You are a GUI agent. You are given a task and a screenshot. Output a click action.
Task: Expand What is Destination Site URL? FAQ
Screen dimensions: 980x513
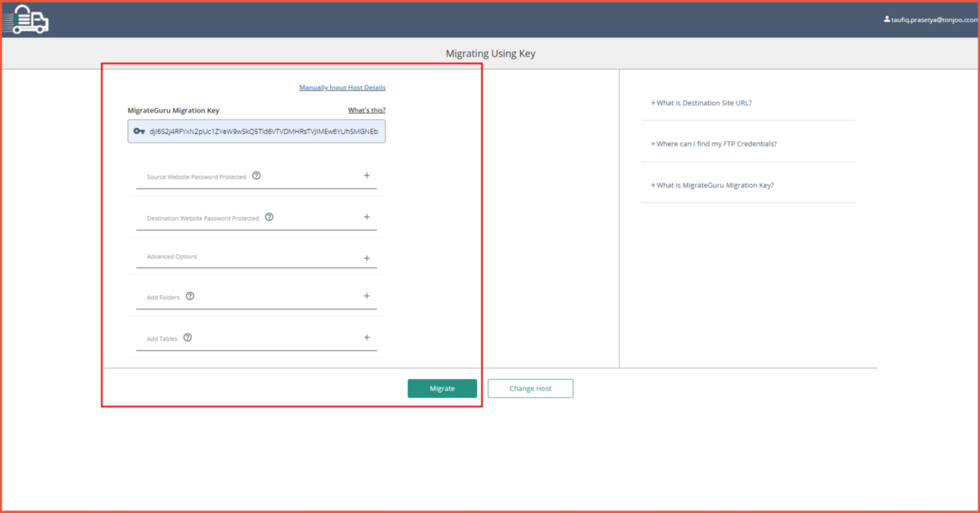[701, 103]
